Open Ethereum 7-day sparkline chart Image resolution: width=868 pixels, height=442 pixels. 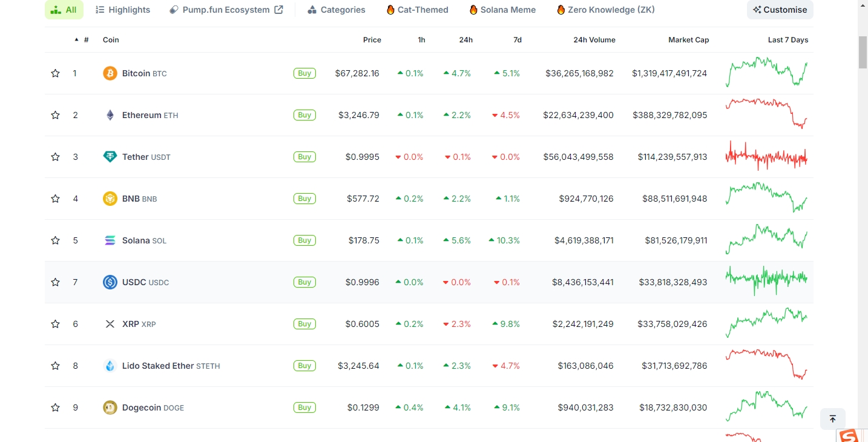pyautogui.click(x=766, y=114)
